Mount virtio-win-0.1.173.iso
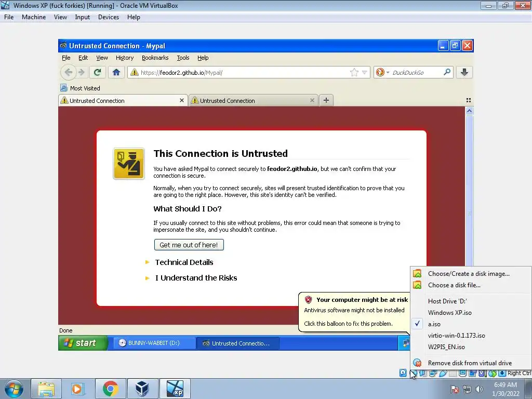Image resolution: width=532 pixels, height=399 pixels. pos(470,336)
